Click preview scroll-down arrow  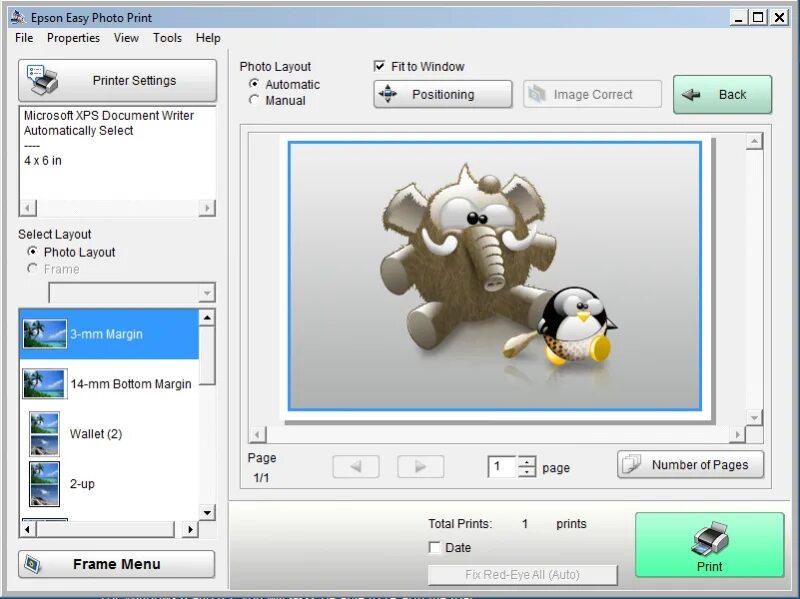[754, 417]
